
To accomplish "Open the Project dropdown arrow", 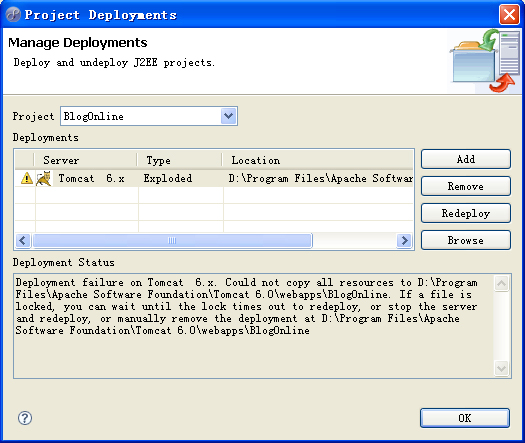I will 229,116.
